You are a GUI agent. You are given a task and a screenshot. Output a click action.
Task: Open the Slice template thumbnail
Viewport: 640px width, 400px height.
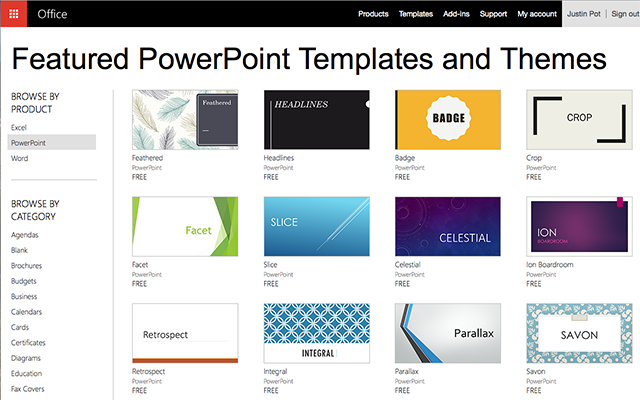[316, 227]
